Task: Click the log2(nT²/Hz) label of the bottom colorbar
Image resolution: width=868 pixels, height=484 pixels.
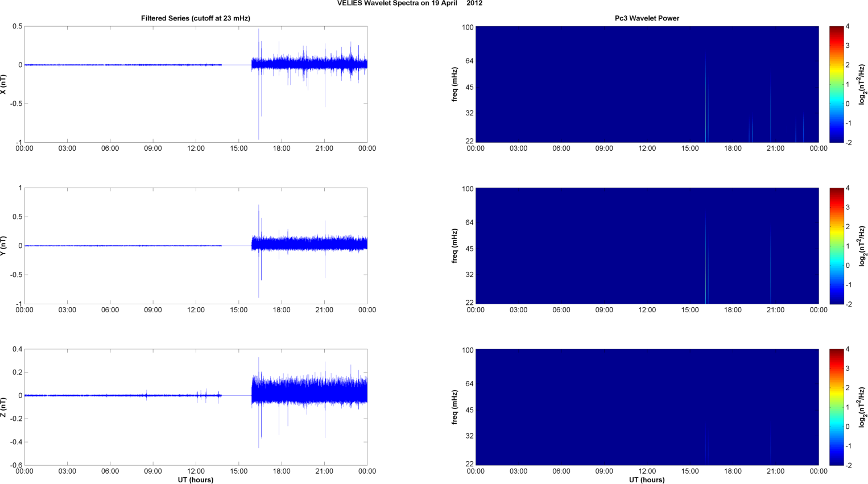Action: (862, 407)
